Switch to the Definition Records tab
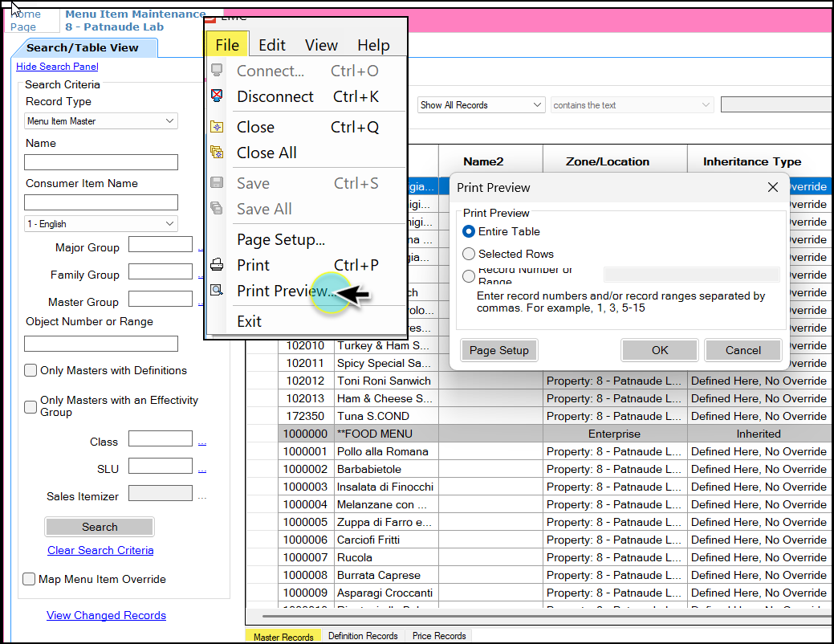This screenshot has width=834, height=644. click(363, 636)
